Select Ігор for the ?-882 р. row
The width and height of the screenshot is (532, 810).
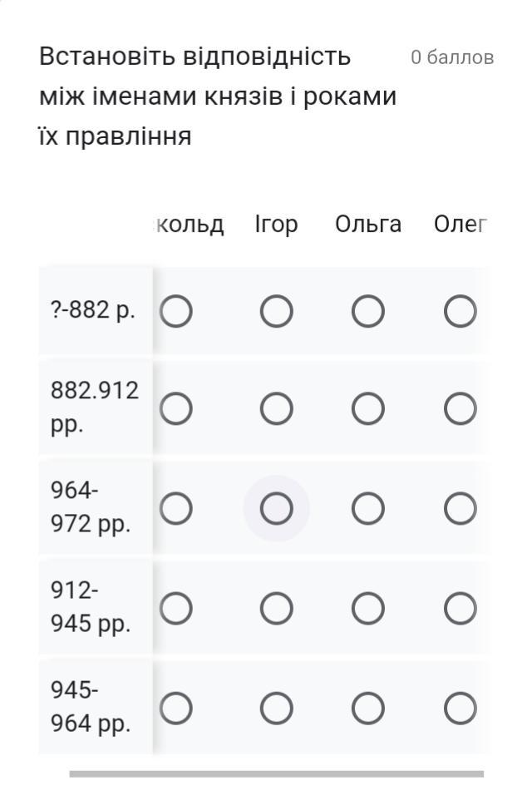point(277,313)
